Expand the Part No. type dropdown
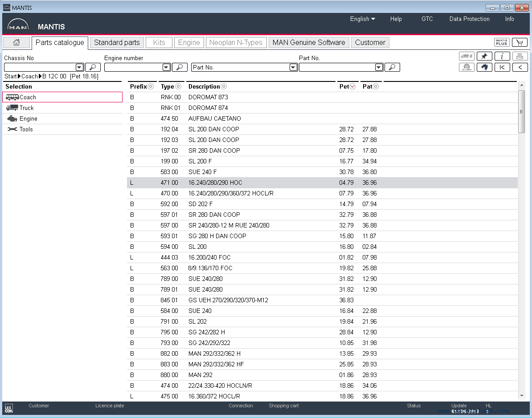This screenshot has height=418, width=532. [x=294, y=67]
